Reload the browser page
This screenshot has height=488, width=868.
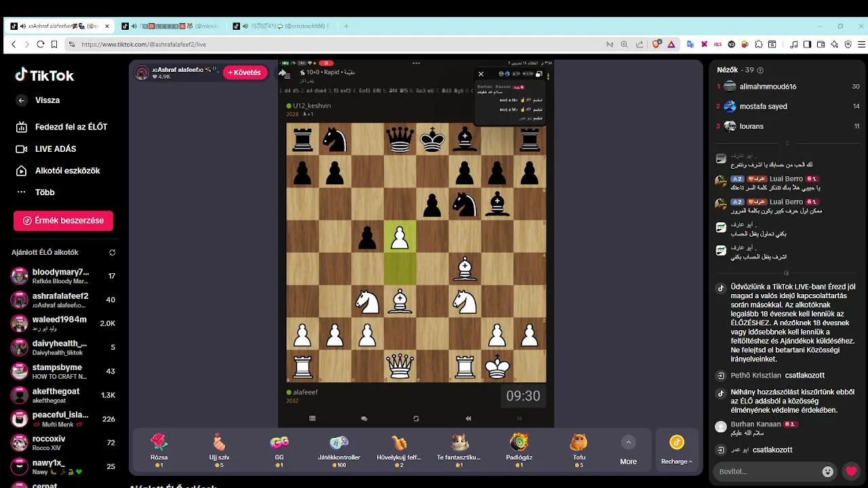40,44
